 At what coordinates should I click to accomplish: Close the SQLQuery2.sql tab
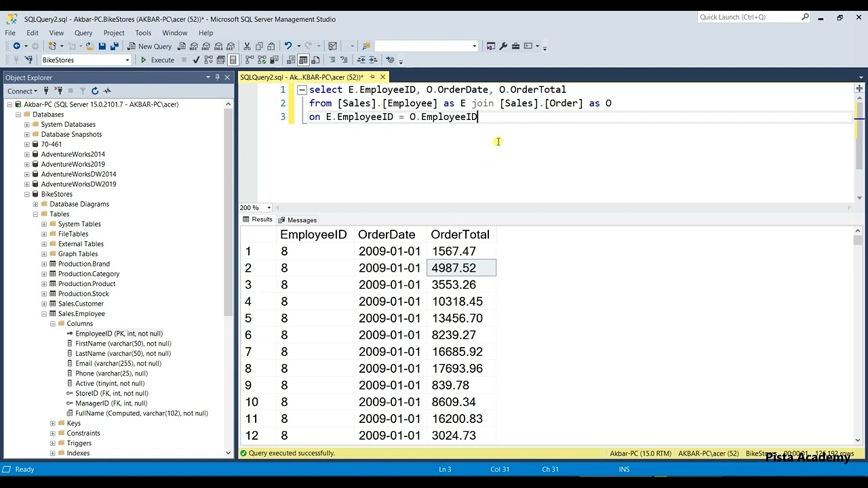(382, 77)
